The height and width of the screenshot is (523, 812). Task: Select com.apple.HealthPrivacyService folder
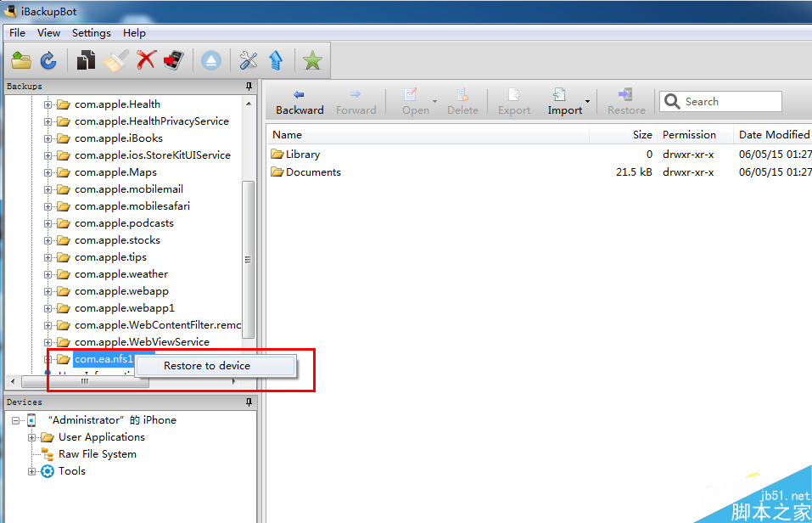[x=152, y=121]
